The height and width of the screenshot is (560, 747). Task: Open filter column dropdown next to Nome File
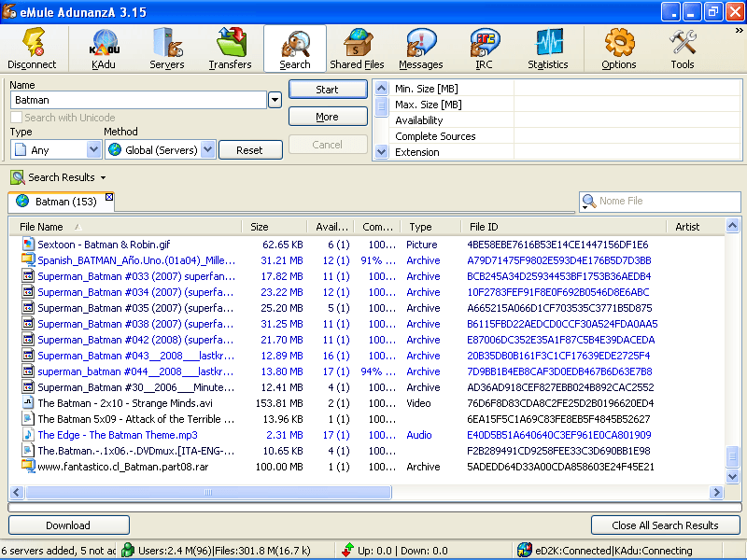click(585, 207)
